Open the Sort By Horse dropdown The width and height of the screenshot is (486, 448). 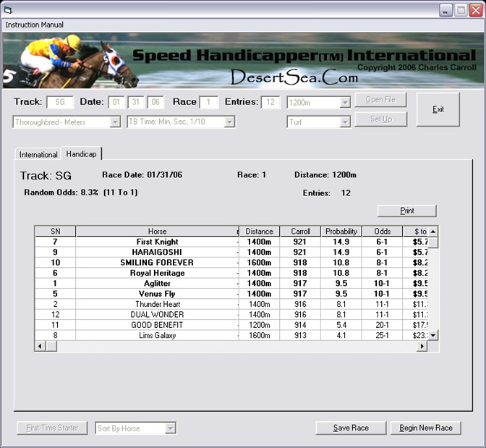click(170, 428)
